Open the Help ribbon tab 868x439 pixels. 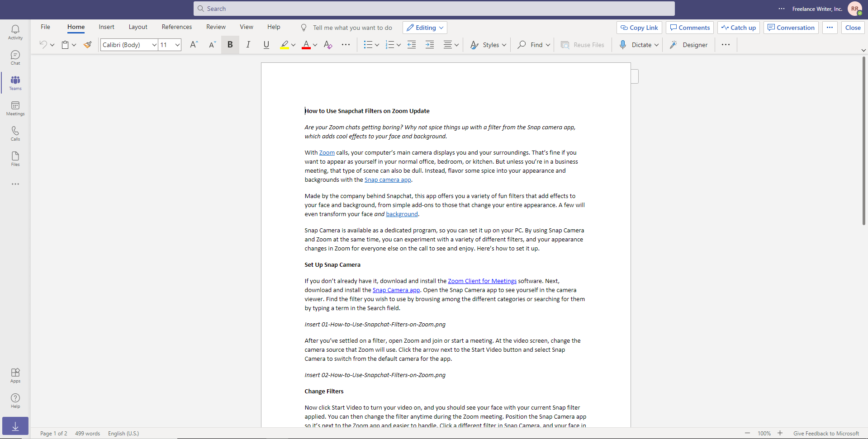[x=274, y=27]
